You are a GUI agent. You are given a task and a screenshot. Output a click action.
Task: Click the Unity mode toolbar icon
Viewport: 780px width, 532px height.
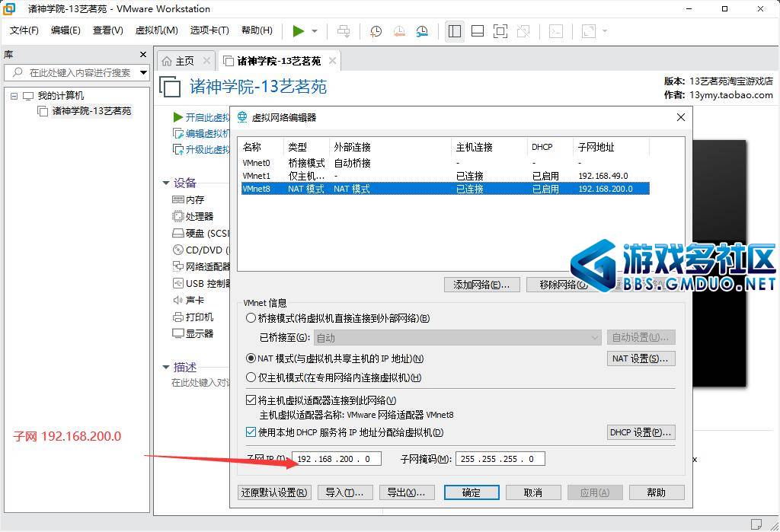pyautogui.click(x=523, y=31)
